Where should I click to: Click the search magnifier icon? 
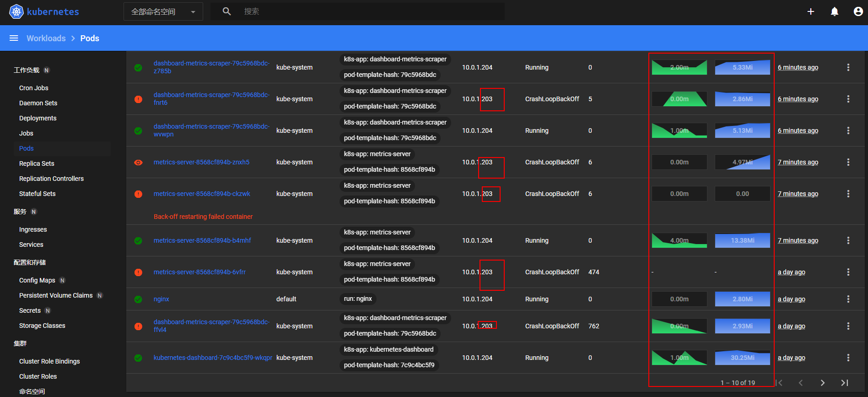click(x=226, y=11)
